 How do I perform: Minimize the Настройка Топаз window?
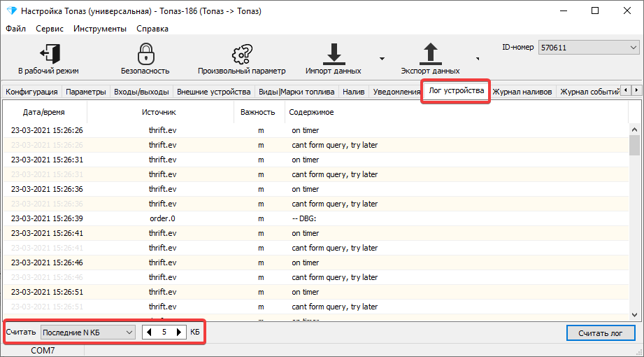coord(562,11)
